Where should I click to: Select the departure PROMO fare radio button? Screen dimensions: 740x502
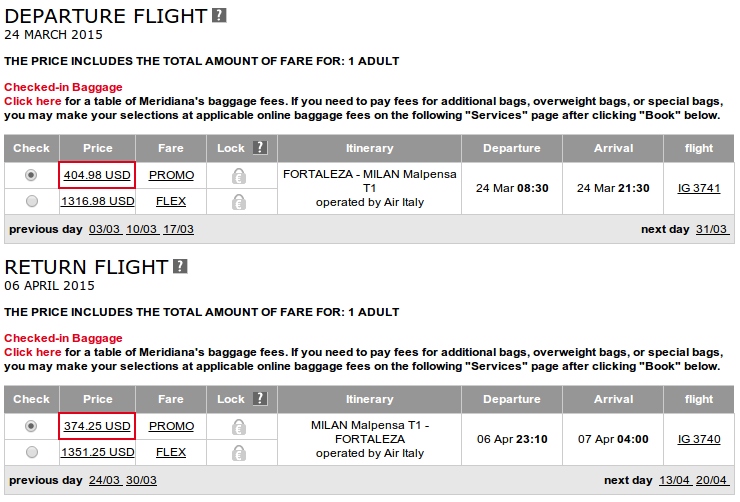click(31, 175)
